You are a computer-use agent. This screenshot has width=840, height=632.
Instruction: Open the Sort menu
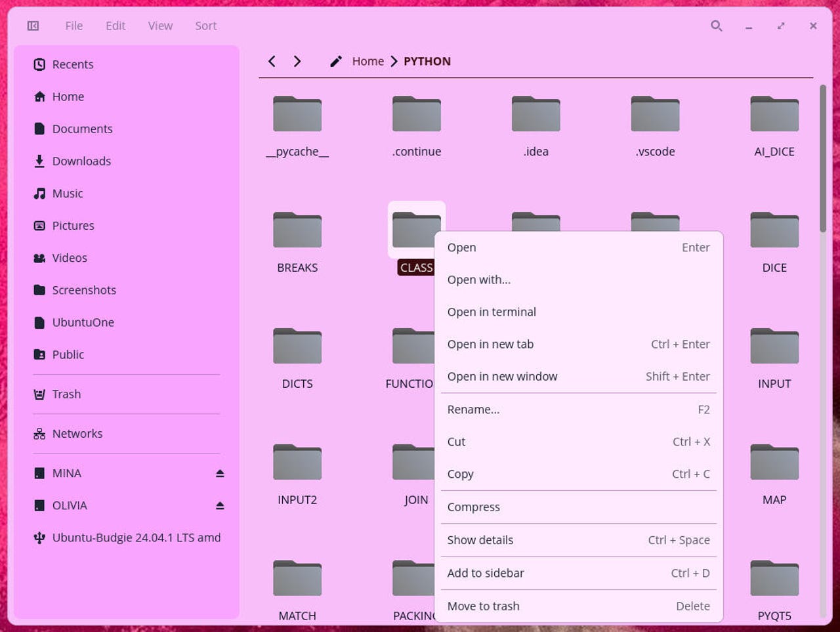(x=205, y=26)
